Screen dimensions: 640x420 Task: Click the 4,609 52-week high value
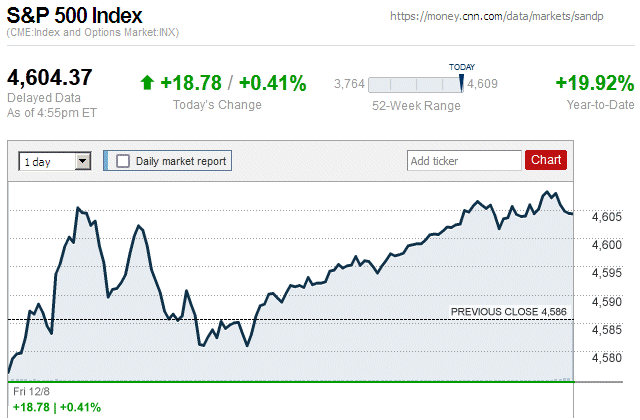(482, 84)
